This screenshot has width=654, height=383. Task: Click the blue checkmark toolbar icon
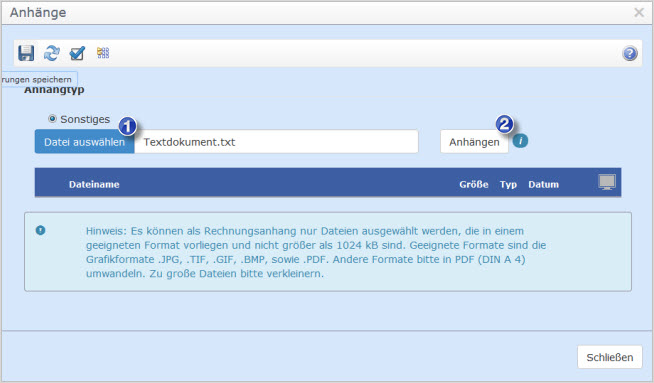point(78,53)
